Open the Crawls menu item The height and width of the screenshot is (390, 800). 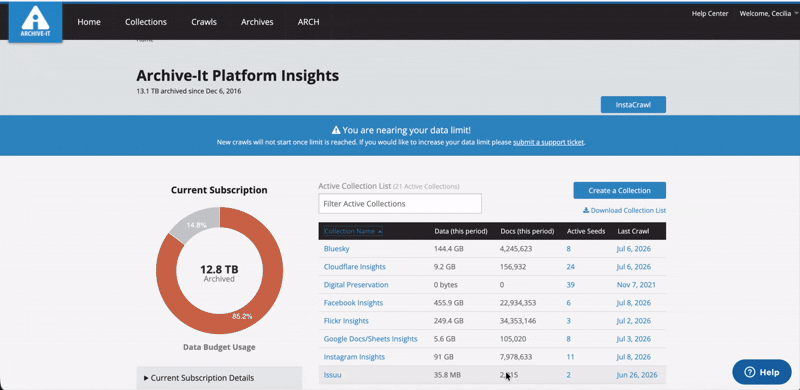tap(204, 22)
